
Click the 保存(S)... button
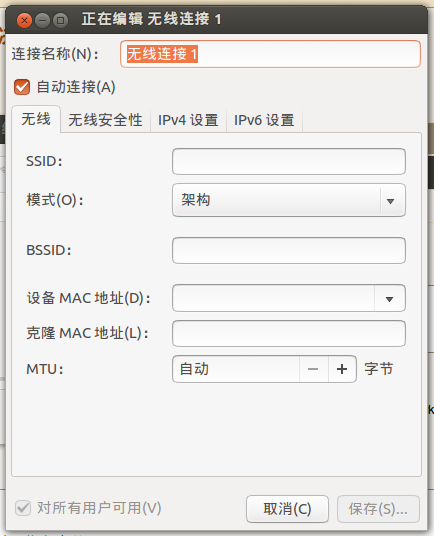click(378, 509)
